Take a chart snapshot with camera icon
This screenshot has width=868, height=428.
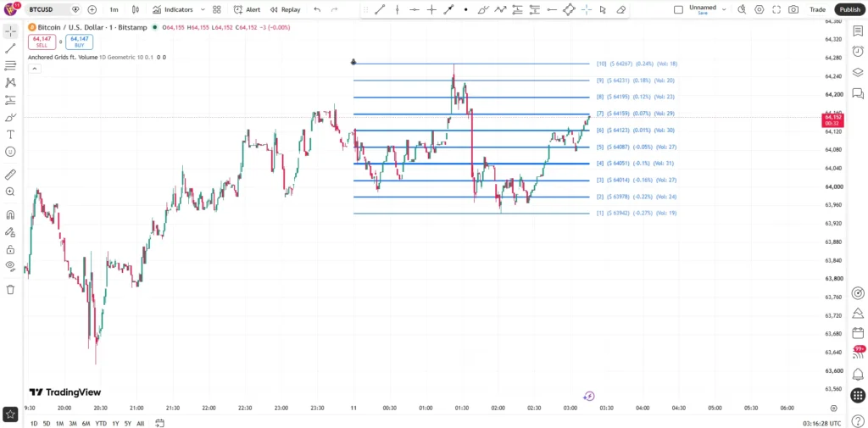(x=793, y=9)
